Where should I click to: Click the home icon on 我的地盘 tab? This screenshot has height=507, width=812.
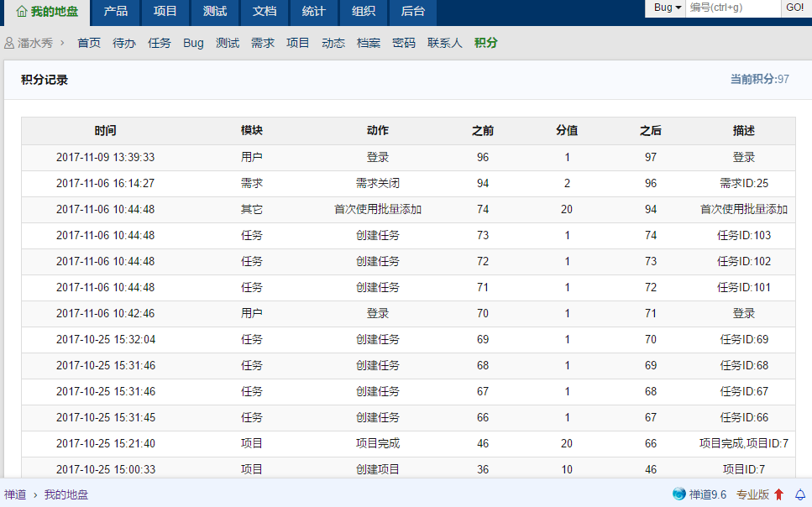(22, 12)
